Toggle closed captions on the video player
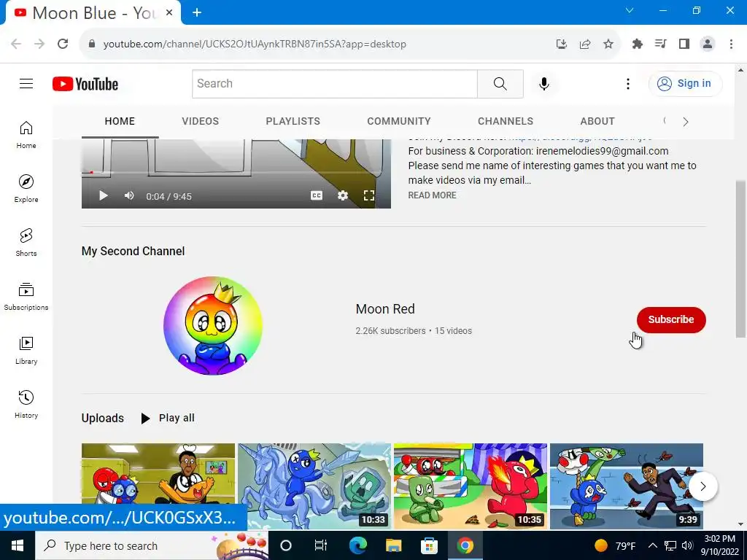 click(x=317, y=195)
